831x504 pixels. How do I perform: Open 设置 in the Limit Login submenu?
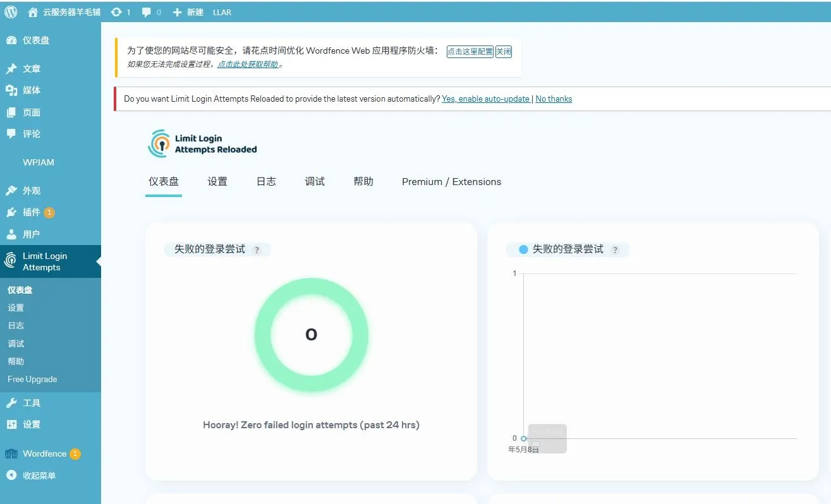point(16,308)
